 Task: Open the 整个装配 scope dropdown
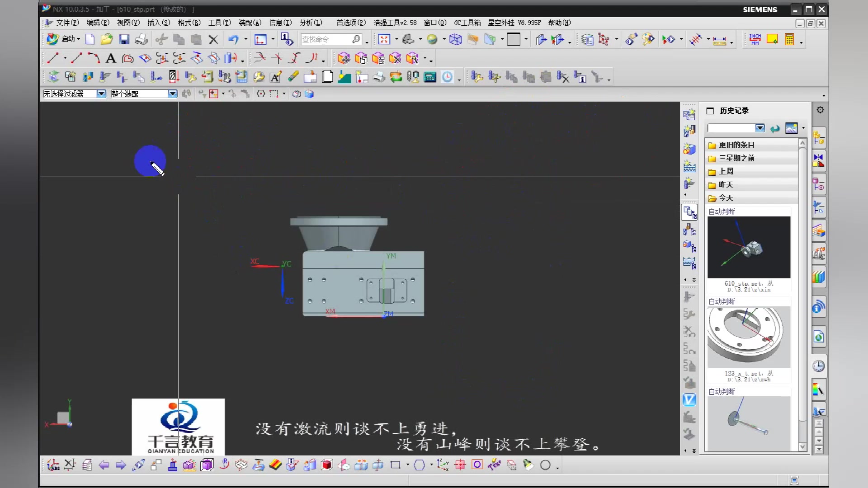coord(172,94)
